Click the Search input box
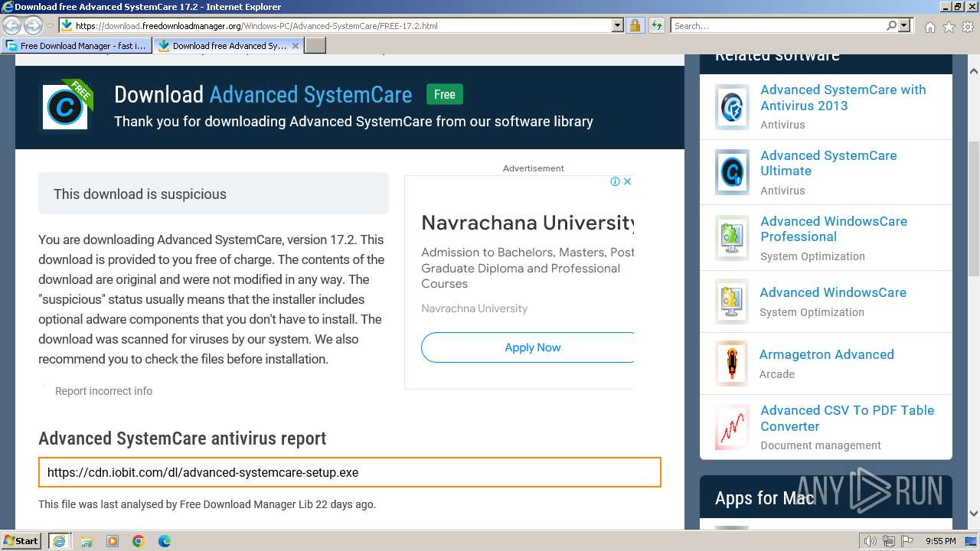Viewport: 980px width, 551px height. coord(777,25)
